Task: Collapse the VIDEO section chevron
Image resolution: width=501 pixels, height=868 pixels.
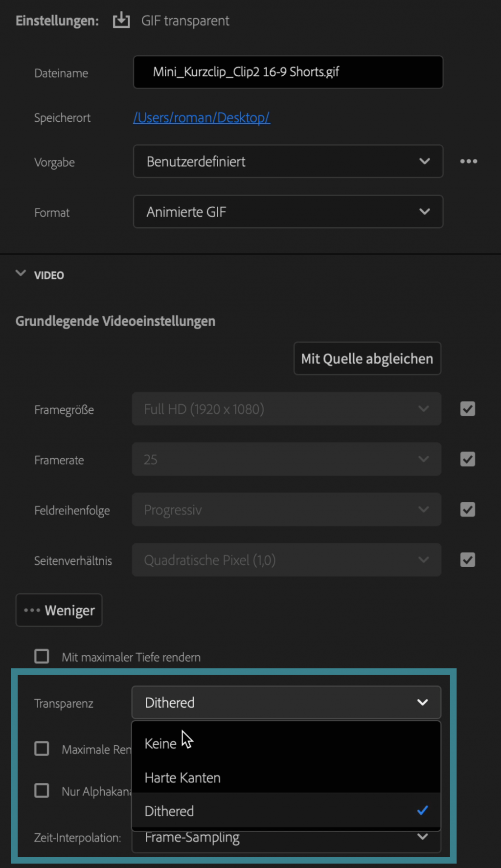Action: pos(21,273)
